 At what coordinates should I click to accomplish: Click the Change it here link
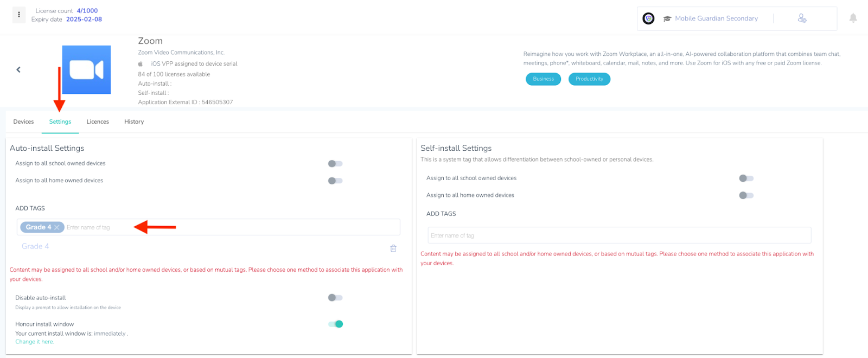click(x=35, y=342)
